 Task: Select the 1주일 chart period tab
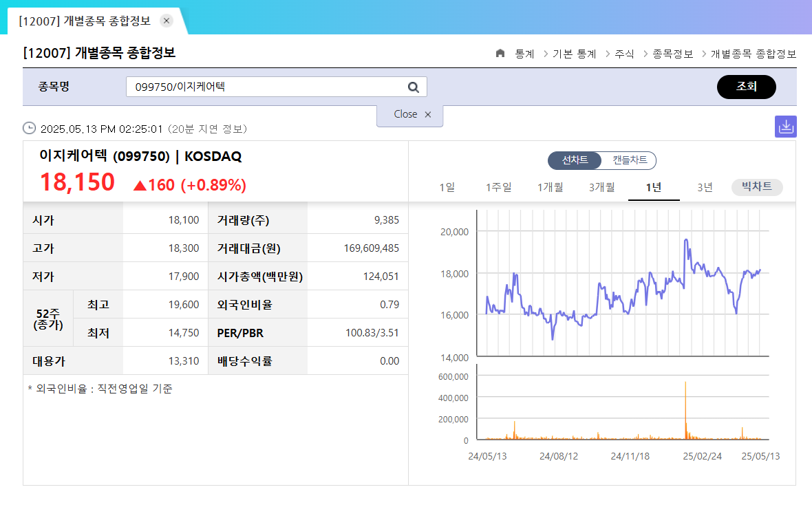498,186
